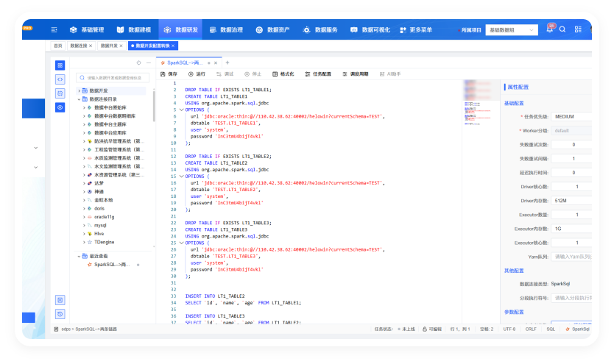
Task: Switch to the 首页 page tab
Action: click(58, 46)
